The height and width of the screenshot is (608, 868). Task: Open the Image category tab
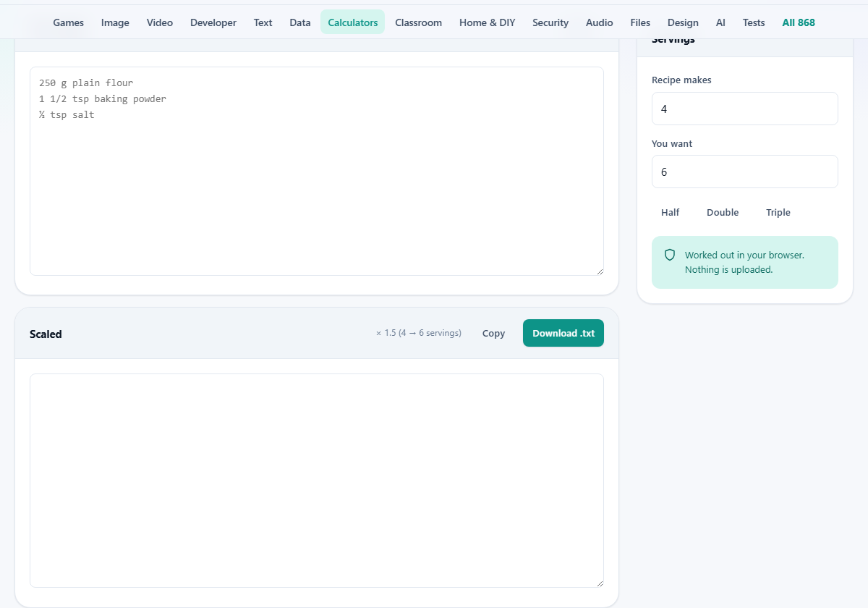(115, 22)
